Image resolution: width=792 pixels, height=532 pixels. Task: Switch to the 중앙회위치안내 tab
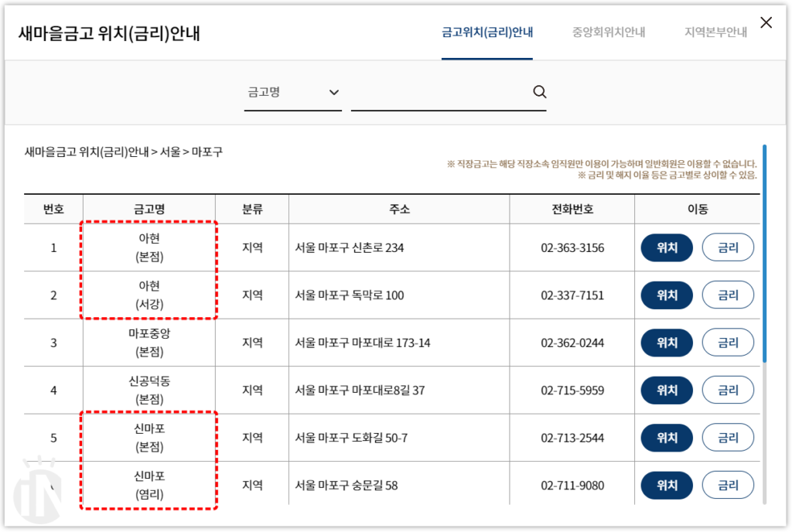pyautogui.click(x=608, y=32)
